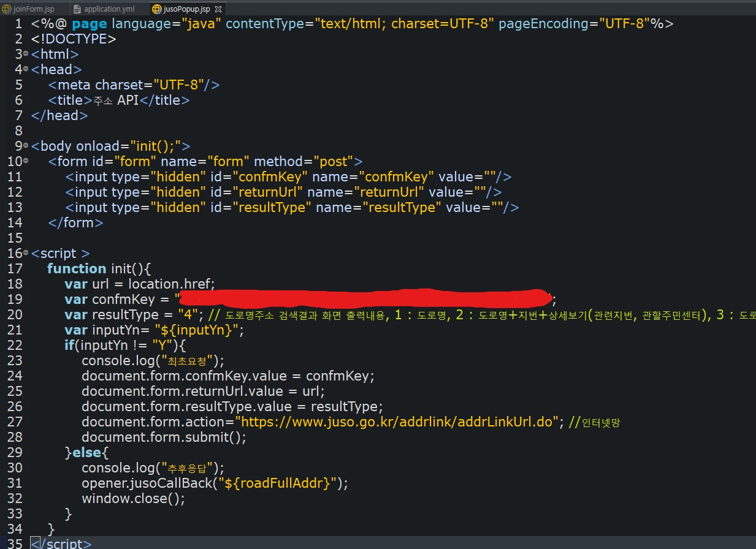Close the jusoPopup.jsp tab with its X
756x549 pixels.
218,9
